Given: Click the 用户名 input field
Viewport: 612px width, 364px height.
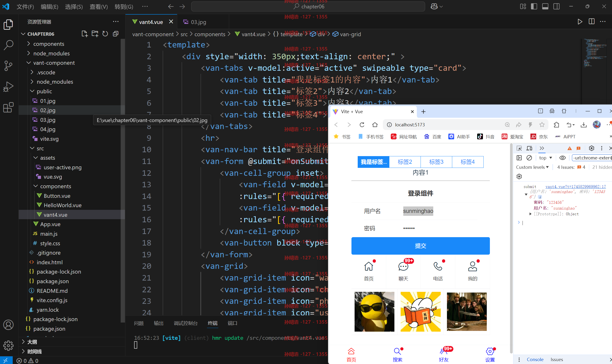Looking at the screenshot, I should [440, 211].
